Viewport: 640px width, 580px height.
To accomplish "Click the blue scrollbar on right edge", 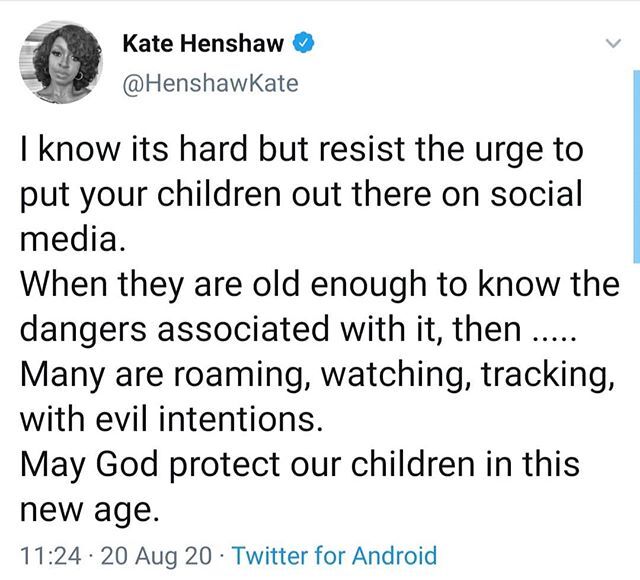I will point(637,166).
